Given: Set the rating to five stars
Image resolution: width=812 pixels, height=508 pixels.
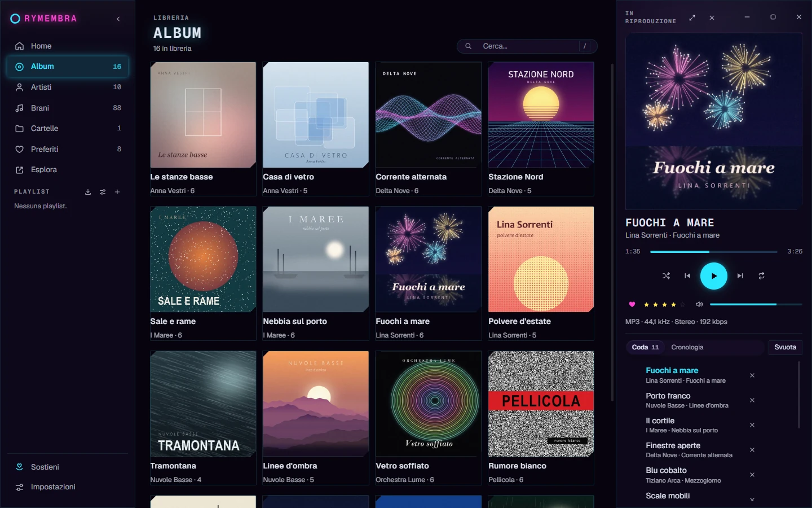Looking at the screenshot, I should point(682,304).
